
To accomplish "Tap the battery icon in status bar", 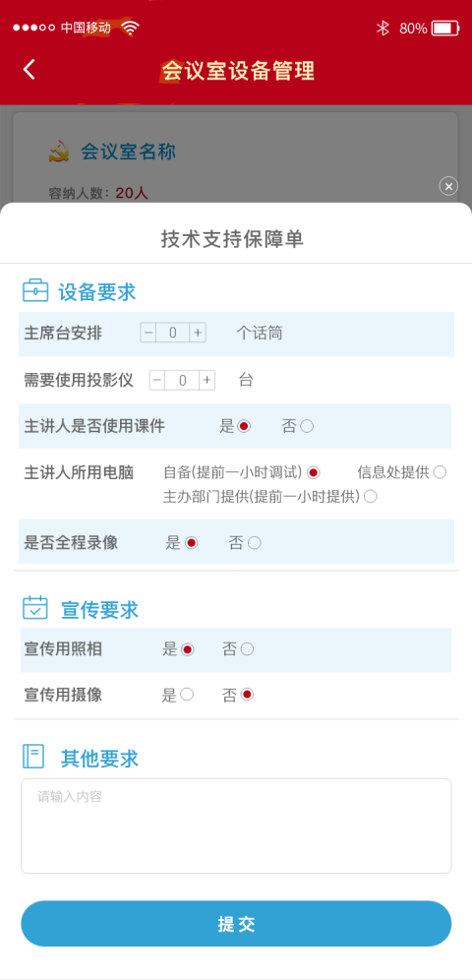I will pyautogui.click(x=445, y=29).
